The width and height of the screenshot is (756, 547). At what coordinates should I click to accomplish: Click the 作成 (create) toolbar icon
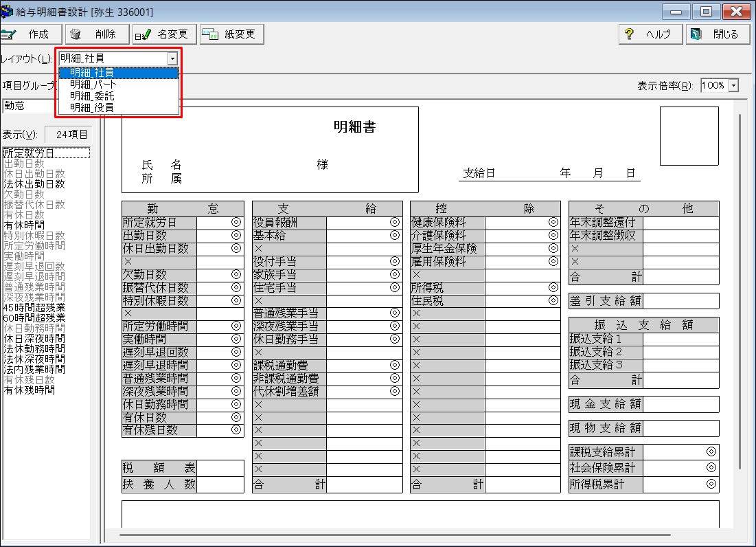point(9,34)
